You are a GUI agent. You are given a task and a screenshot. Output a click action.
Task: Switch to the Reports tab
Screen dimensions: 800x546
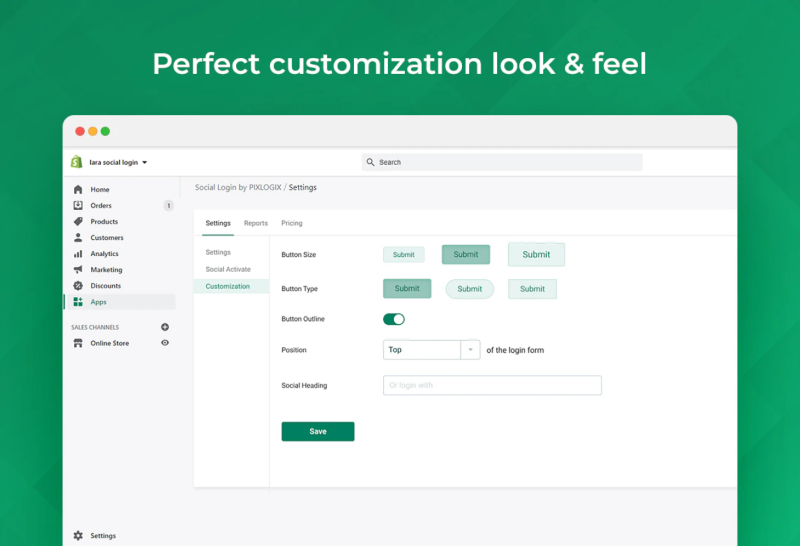pyautogui.click(x=256, y=223)
